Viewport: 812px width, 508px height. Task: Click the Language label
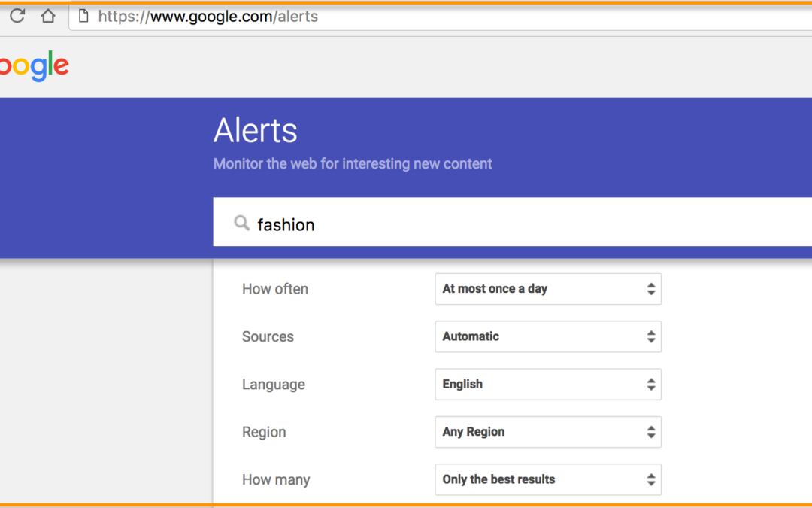point(274,385)
